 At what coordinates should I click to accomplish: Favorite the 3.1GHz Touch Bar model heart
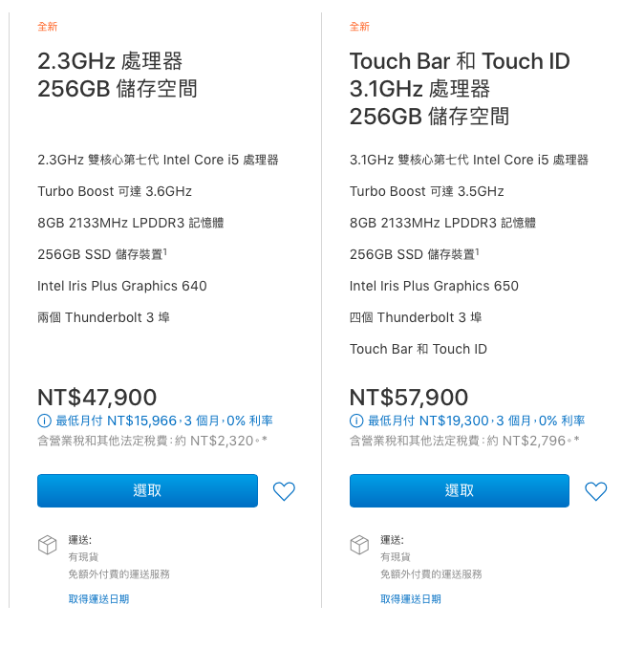[596, 491]
